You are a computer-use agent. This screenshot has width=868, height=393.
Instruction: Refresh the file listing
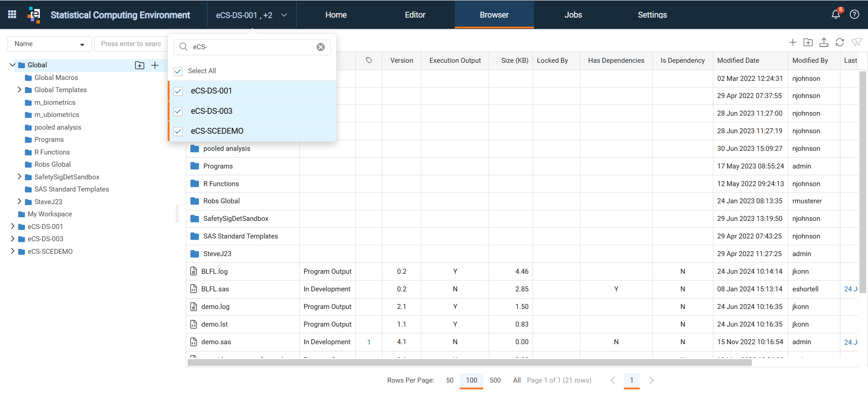coord(840,42)
